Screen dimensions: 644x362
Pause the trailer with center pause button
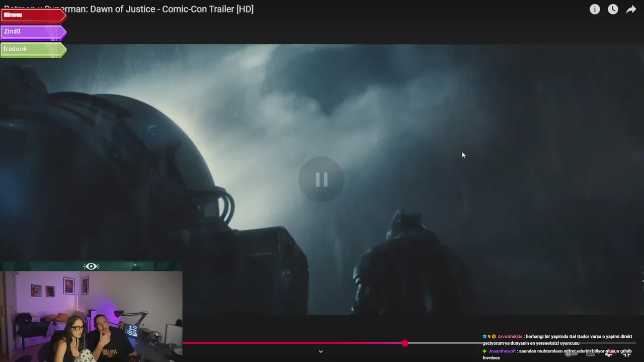point(321,179)
